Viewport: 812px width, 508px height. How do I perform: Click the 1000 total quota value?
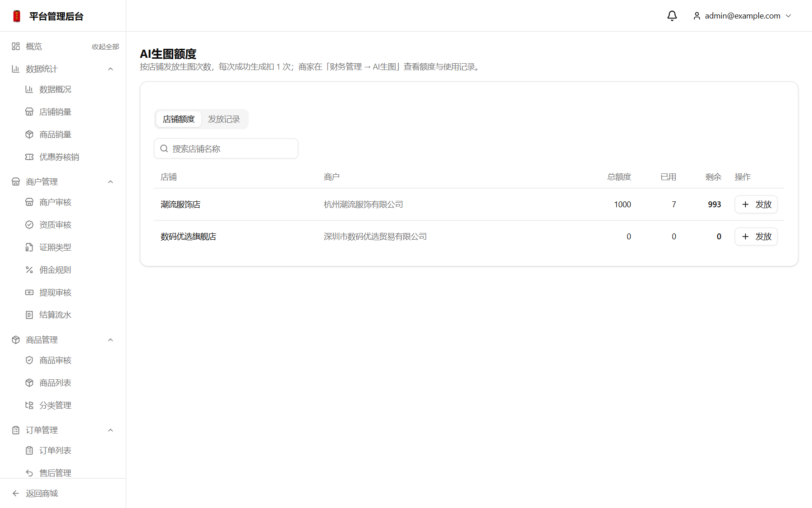(x=623, y=205)
